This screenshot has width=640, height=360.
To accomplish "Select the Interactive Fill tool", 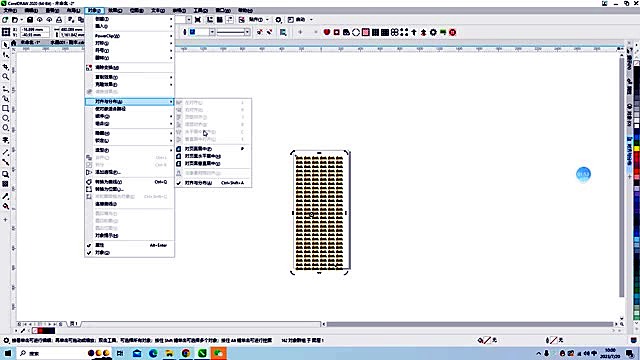I will coord(5,207).
